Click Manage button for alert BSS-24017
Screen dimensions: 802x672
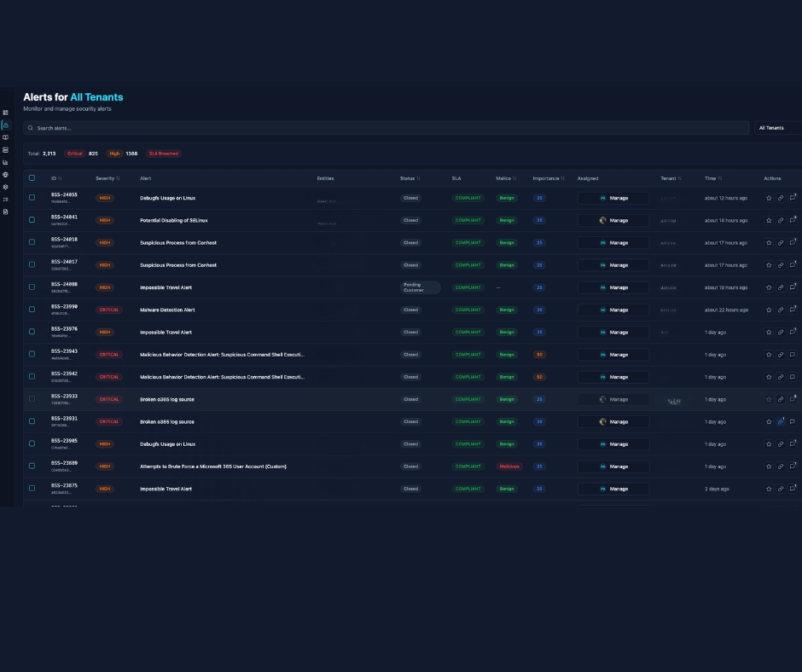(613, 265)
